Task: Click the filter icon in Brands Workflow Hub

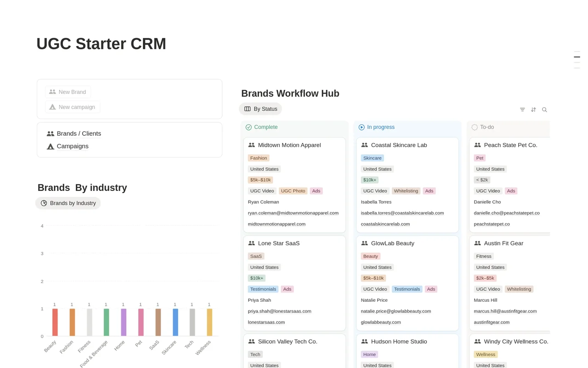Action: coord(522,109)
